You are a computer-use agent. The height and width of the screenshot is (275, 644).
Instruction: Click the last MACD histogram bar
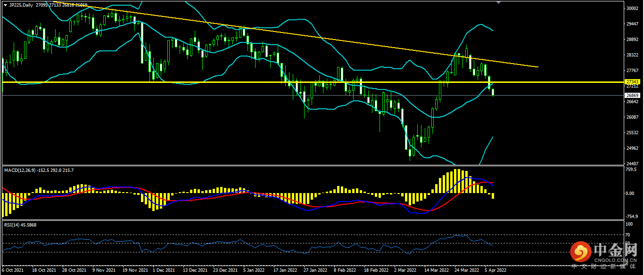click(x=493, y=195)
